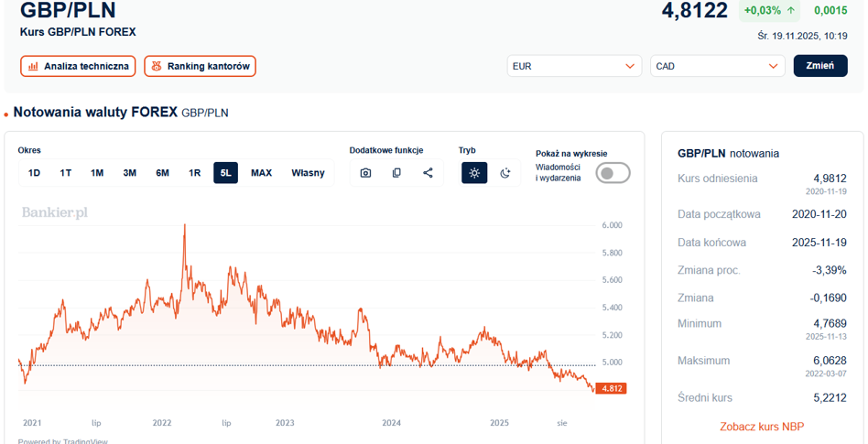
Task: Toggle Wiadomości i wydarzenia on chart
Action: 613,173
